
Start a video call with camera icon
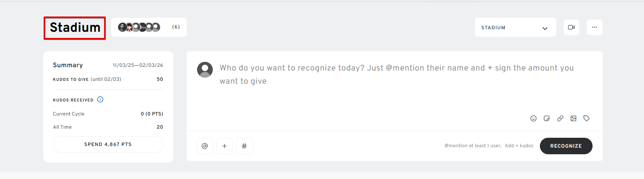(x=571, y=27)
